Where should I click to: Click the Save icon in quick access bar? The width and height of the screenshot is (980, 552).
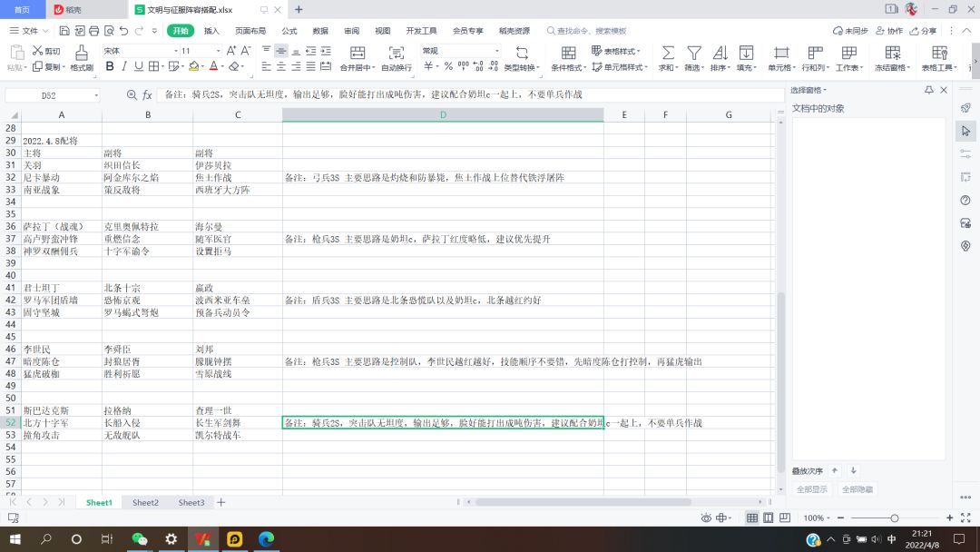coord(64,31)
